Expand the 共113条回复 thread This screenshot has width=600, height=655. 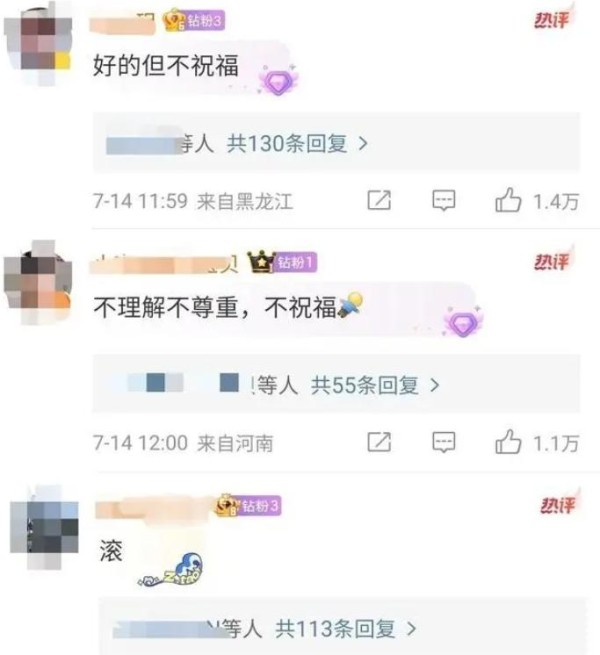tap(346, 628)
